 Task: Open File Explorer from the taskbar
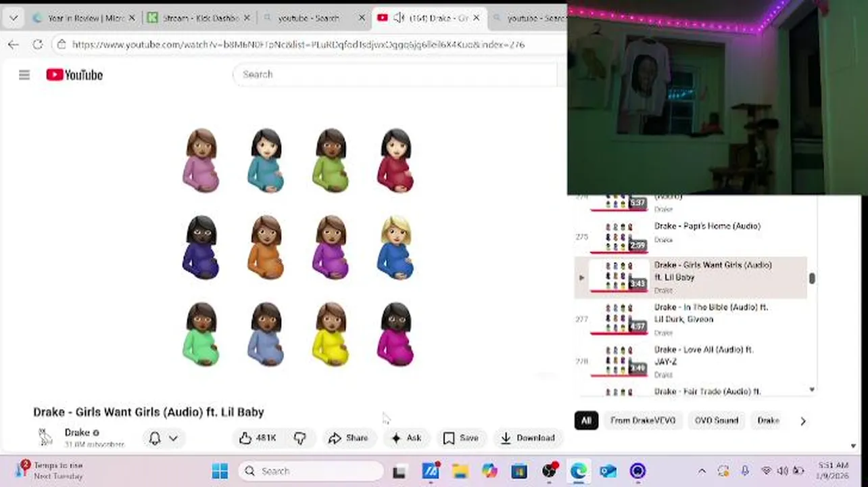point(460,471)
